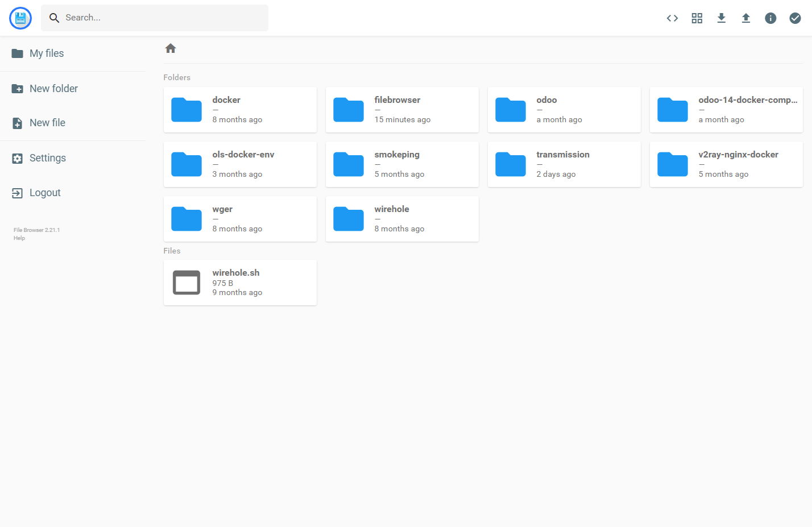Click the ols-docker-env folder icon
The width and height of the screenshot is (812, 527).
click(x=187, y=164)
